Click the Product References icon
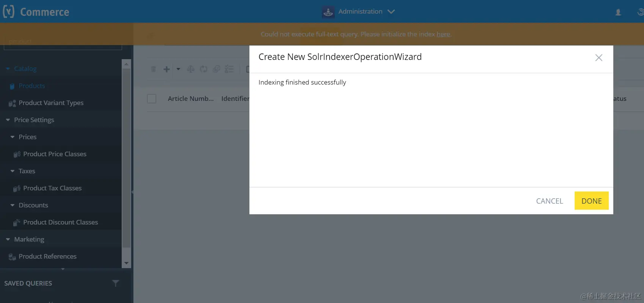This screenshot has width=644, height=303. pyautogui.click(x=12, y=257)
